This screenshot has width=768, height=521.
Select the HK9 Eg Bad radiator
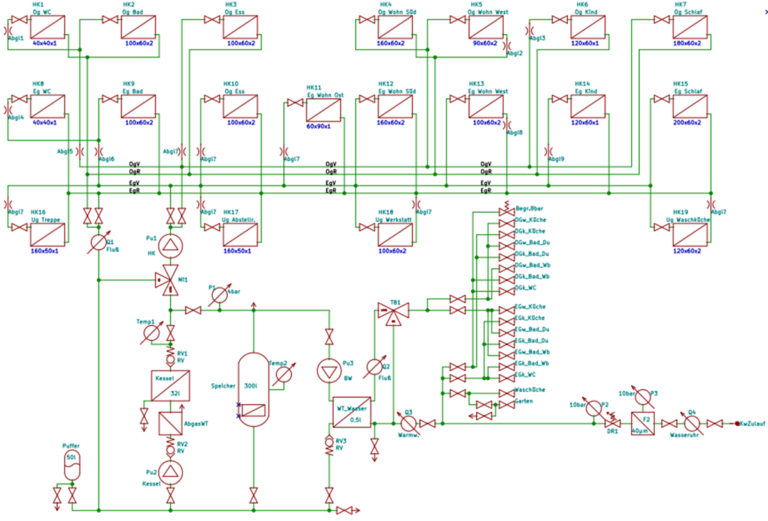[139, 106]
